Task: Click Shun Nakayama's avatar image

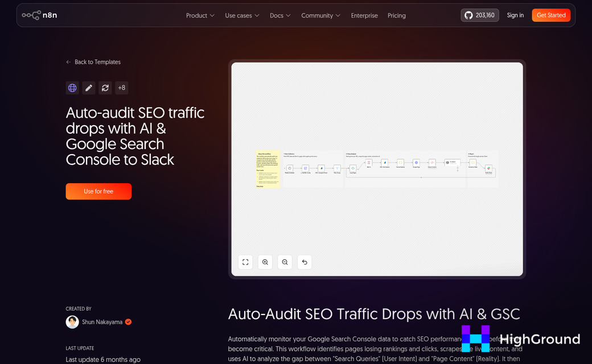Action: 72,322
